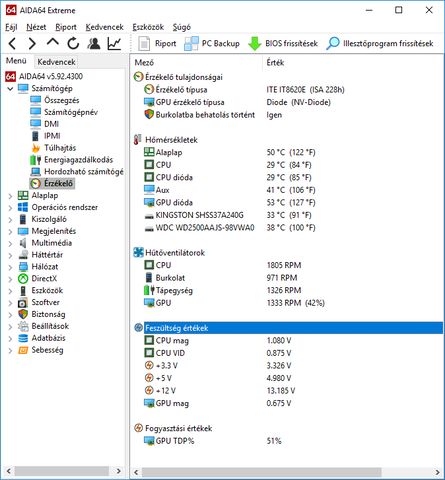Select the Számítógépnév tree item
Image resolution: width=445 pixels, height=480 pixels.
coord(64,112)
